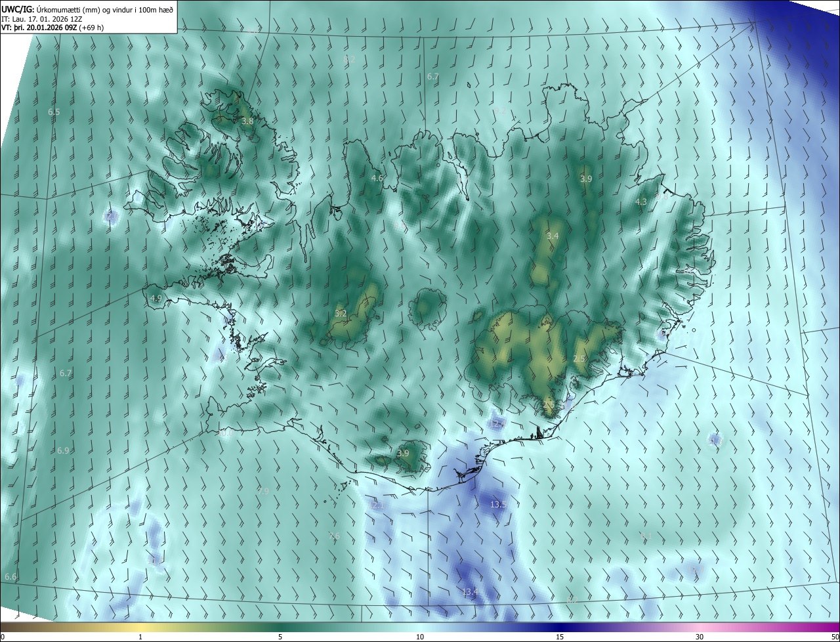Image resolution: width=840 pixels, height=642 pixels.
Task: Click the 15 tick label on the color scale
Action: 560,637
